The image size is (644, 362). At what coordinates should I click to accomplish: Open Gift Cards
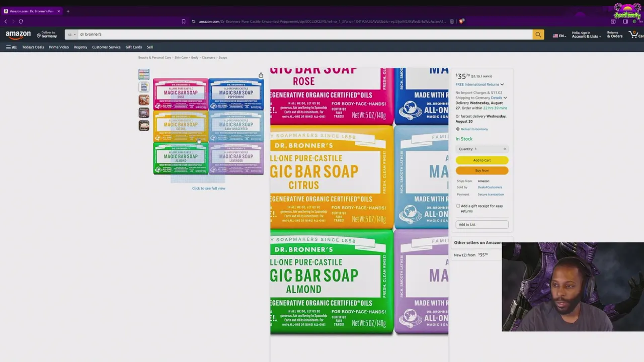click(x=134, y=47)
